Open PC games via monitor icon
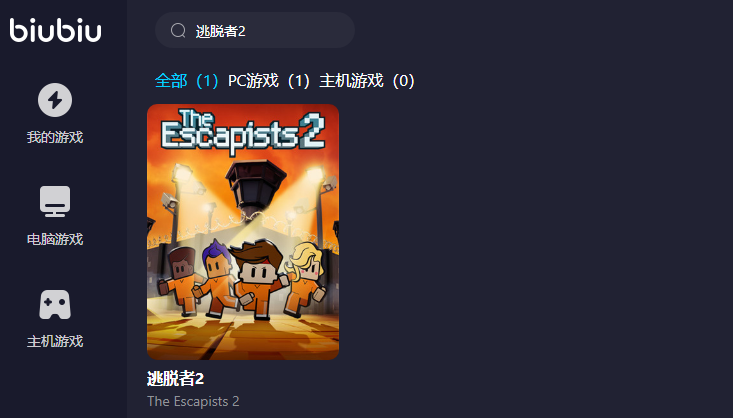The image size is (733, 418). [x=55, y=202]
